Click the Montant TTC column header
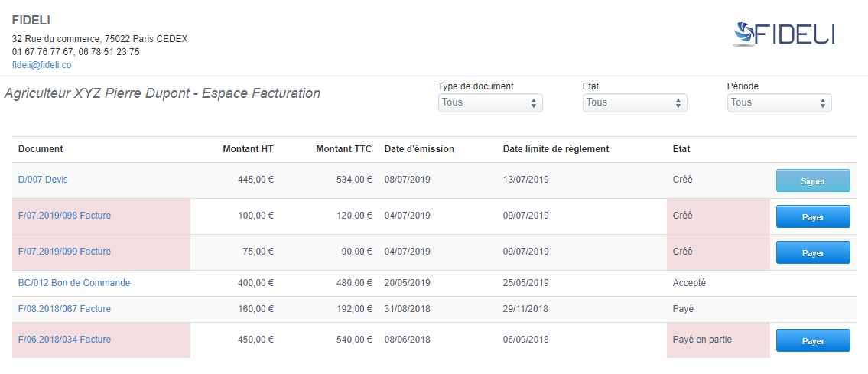 344,149
